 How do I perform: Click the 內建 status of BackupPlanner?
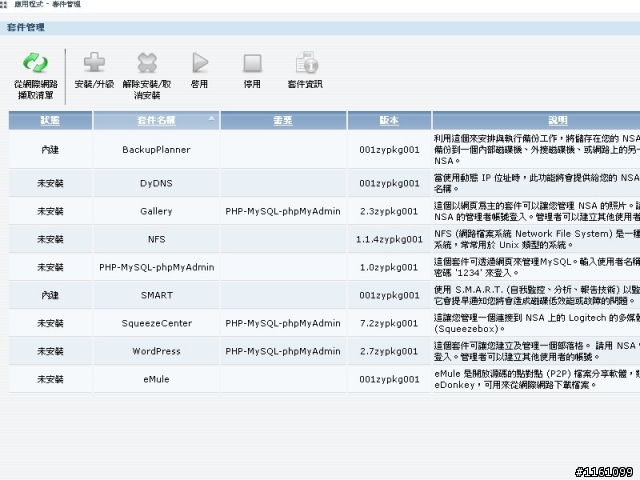pos(50,150)
